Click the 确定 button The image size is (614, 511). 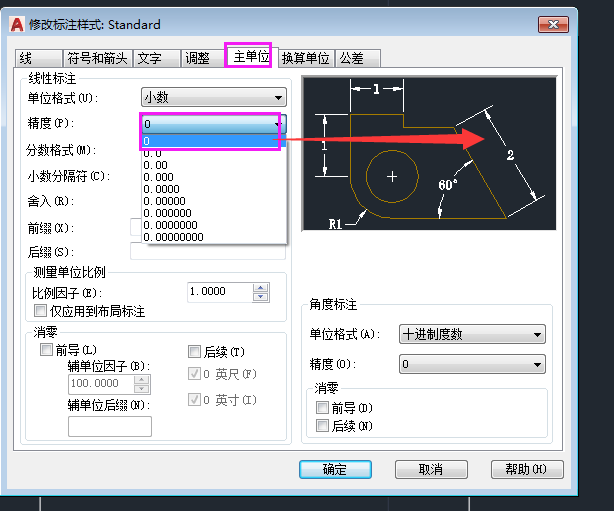pos(335,469)
